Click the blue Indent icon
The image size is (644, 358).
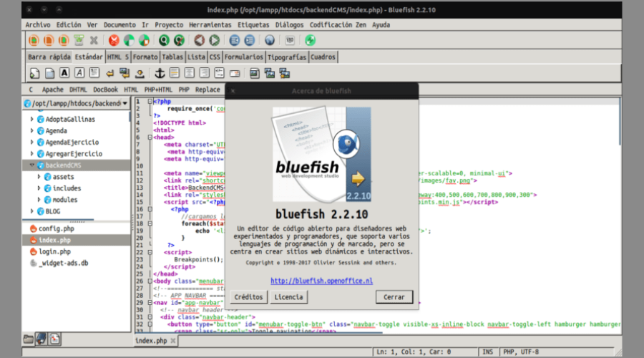[x=249, y=40]
